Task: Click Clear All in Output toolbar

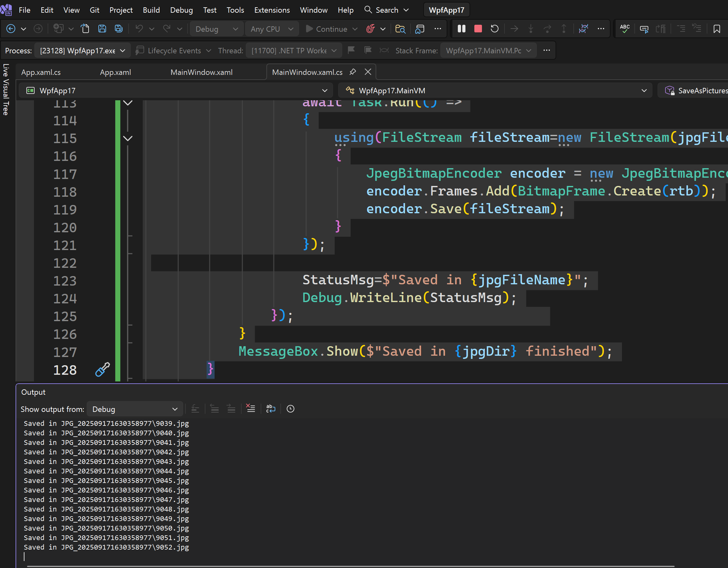Action: pyautogui.click(x=250, y=409)
